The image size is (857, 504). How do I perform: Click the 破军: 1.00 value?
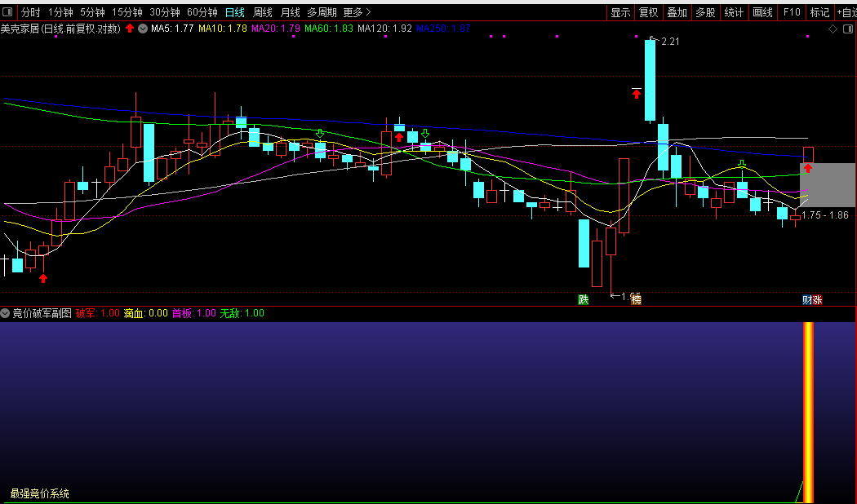pos(97,313)
